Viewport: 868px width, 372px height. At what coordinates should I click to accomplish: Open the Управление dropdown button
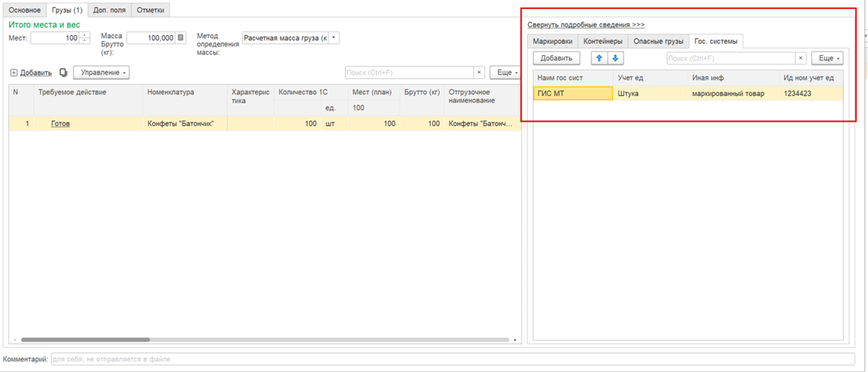point(101,73)
